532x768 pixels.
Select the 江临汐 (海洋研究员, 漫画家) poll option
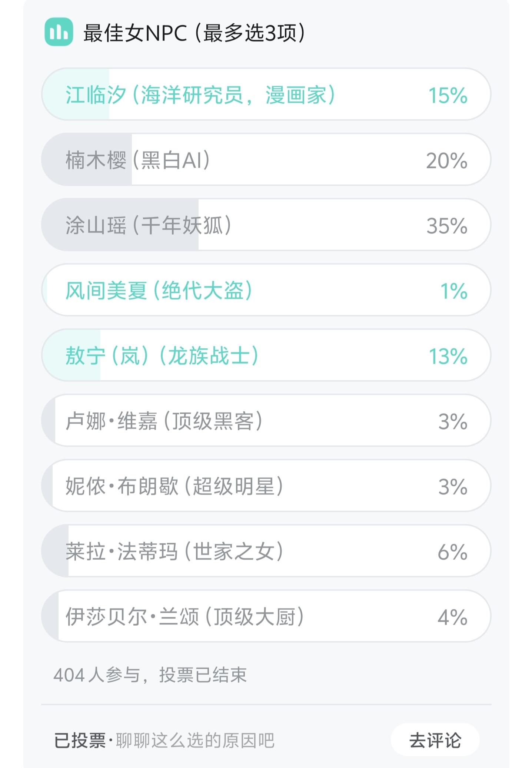click(200, 95)
